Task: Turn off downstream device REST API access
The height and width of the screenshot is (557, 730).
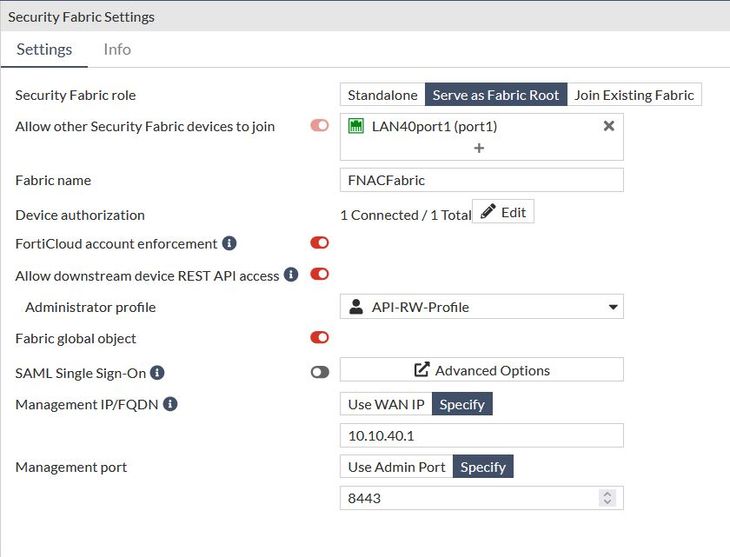Action: [x=319, y=274]
